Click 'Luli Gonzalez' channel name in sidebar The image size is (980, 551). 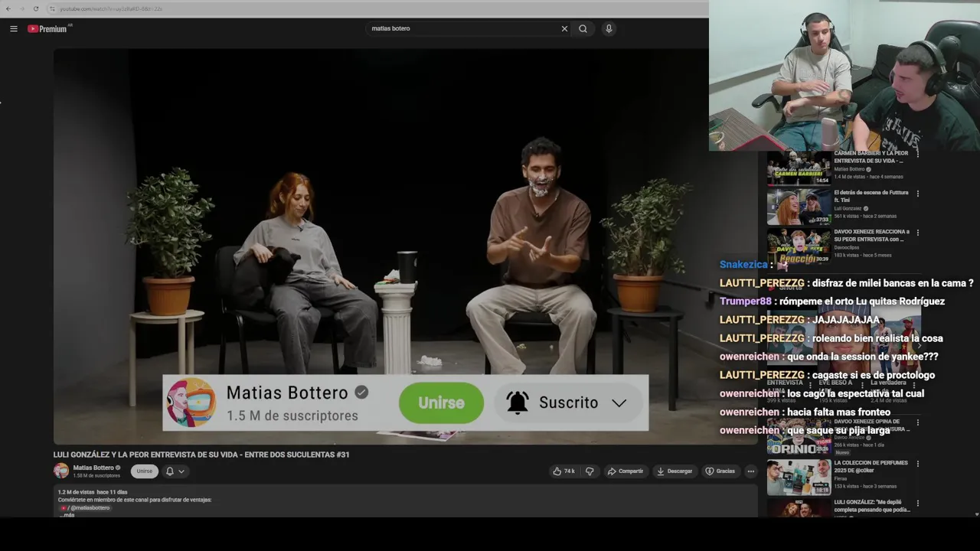[848, 208]
